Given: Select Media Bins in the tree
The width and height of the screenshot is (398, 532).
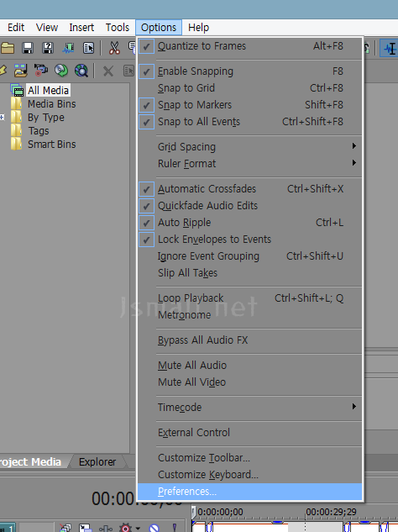Looking at the screenshot, I should click(52, 104).
